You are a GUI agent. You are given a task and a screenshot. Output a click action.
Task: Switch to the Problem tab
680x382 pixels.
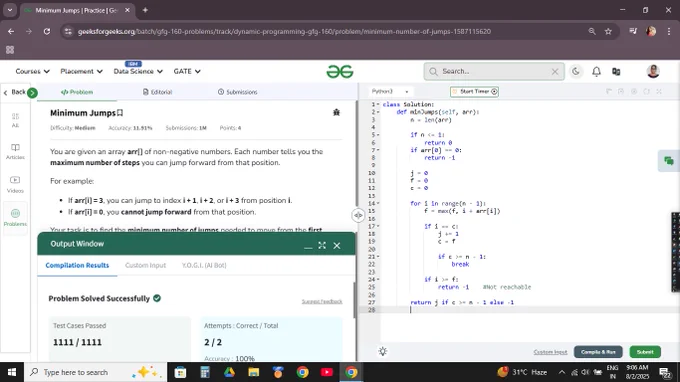coord(77,92)
